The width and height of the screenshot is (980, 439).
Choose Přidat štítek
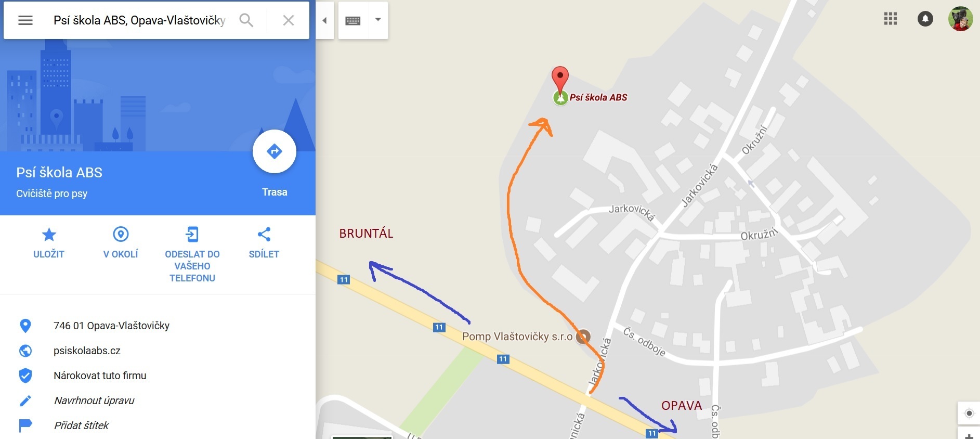pyautogui.click(x=81, y=425)
